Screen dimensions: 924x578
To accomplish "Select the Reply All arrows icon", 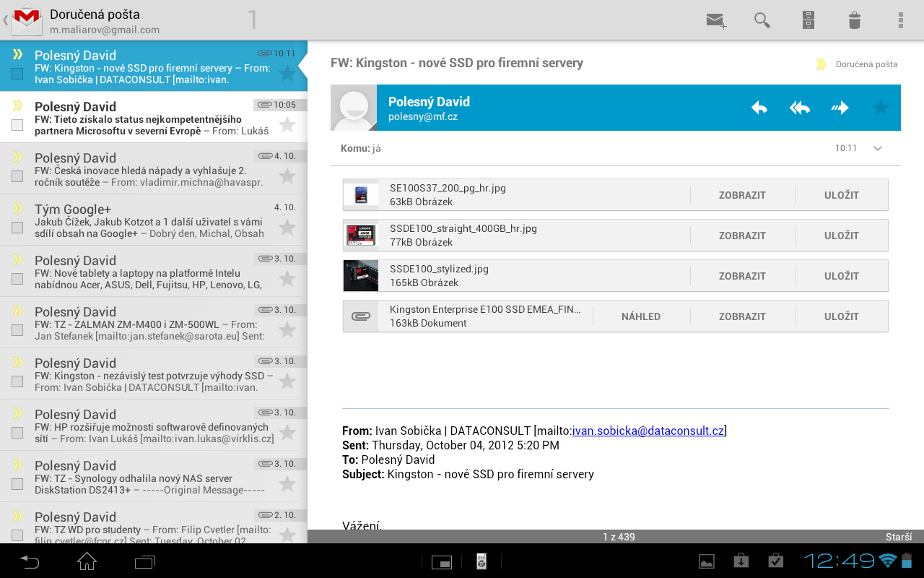I will pyautogui.click(x=799, y=107).
